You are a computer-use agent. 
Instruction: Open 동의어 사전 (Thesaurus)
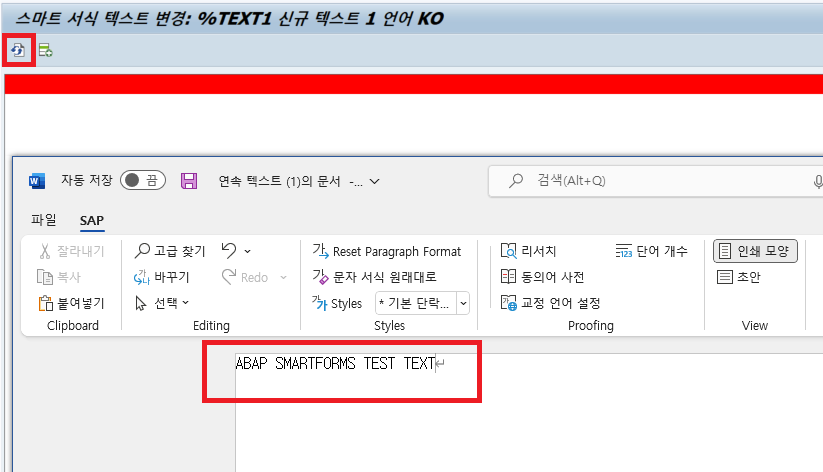point(543,277)
